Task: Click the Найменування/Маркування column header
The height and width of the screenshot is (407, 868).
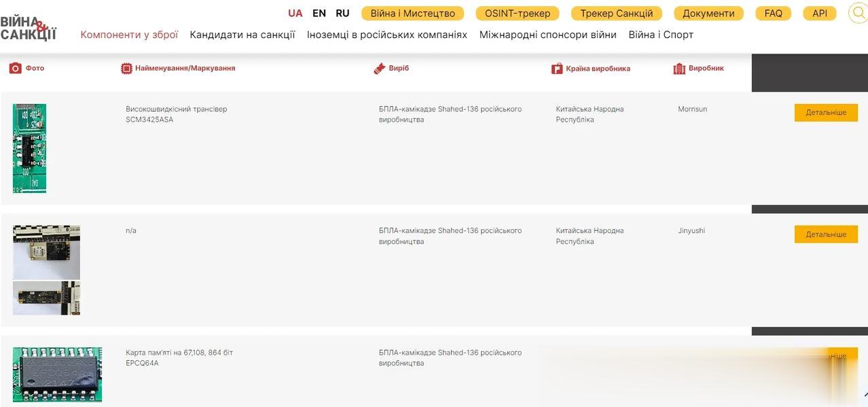Action: [185, 68]
